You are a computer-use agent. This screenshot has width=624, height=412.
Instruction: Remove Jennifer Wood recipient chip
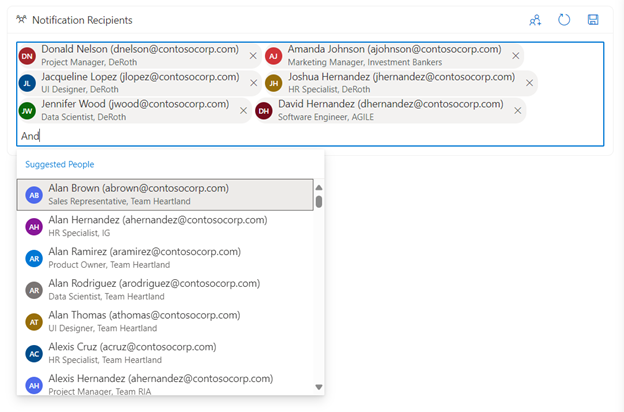point(244,111)
